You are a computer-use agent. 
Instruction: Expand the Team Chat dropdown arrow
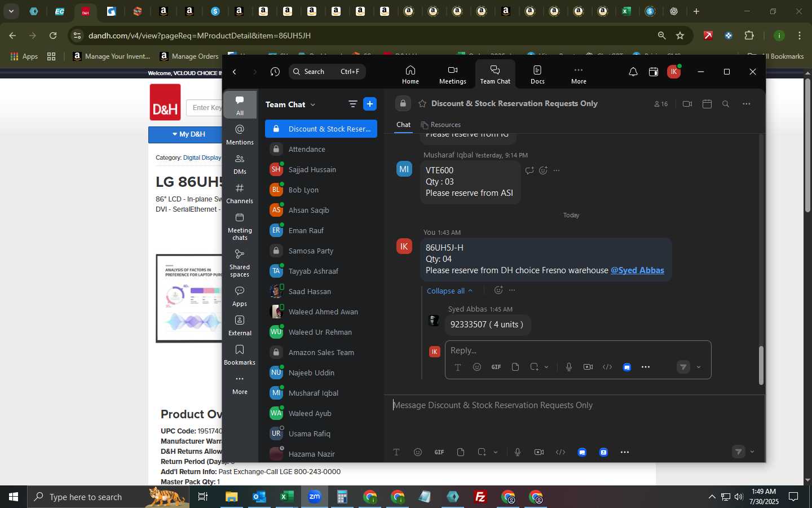[x=313, y=104]
